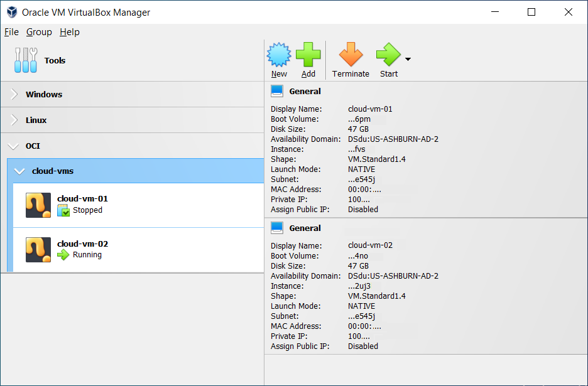Click the Terminate icon
The width and height of the screenshot is (588, 386).
point(351,55)
